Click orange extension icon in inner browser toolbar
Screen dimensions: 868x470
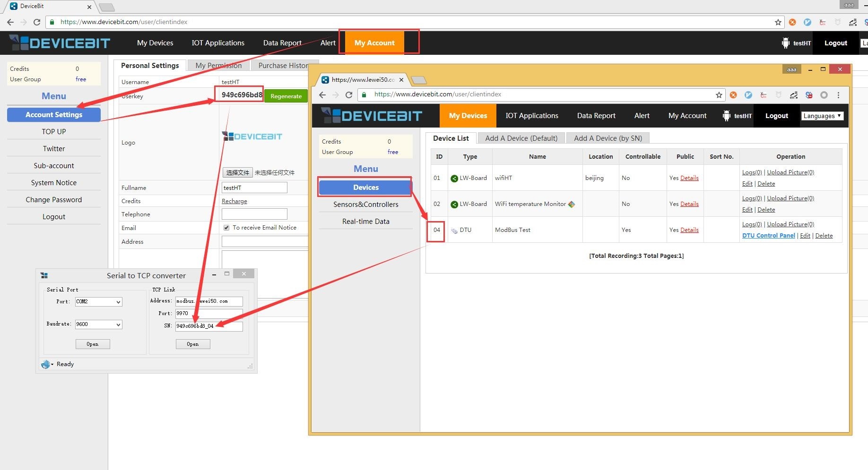pos(733,95)
